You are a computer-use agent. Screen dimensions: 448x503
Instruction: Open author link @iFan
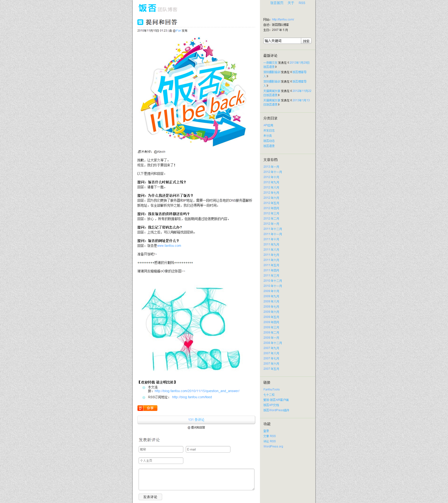(178, 31)
